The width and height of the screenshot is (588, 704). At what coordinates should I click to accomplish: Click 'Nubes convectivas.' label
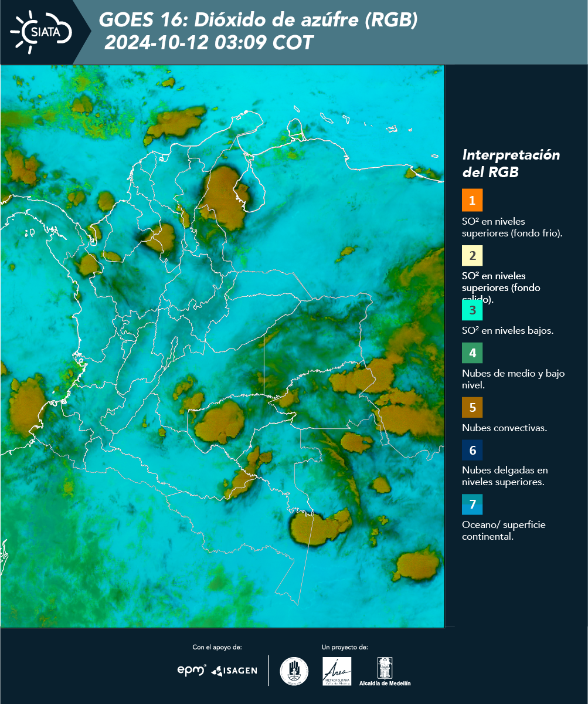coord(505,428)
